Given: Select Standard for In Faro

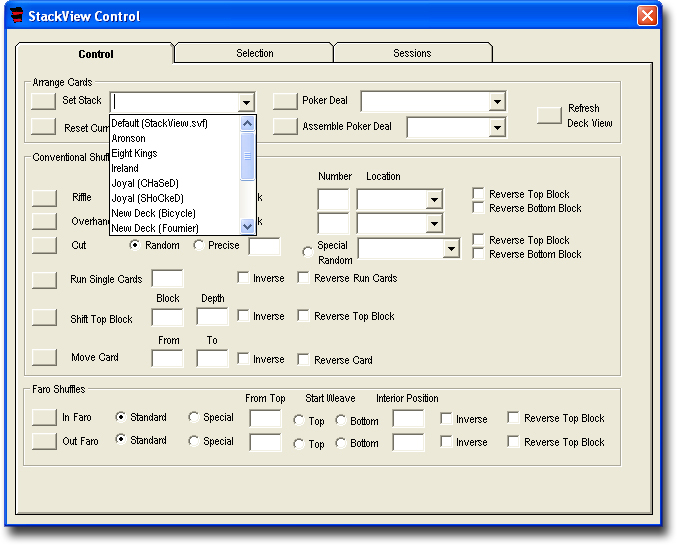Looking at the screenshot, I should click(x=120, y=417).
